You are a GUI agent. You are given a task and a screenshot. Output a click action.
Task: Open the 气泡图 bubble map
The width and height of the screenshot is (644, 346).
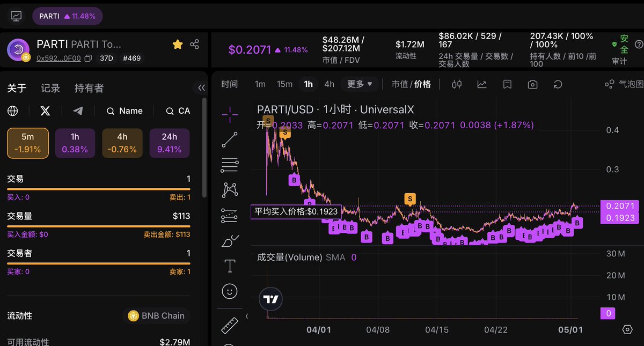pyautogui.click(x=624, y=84)
